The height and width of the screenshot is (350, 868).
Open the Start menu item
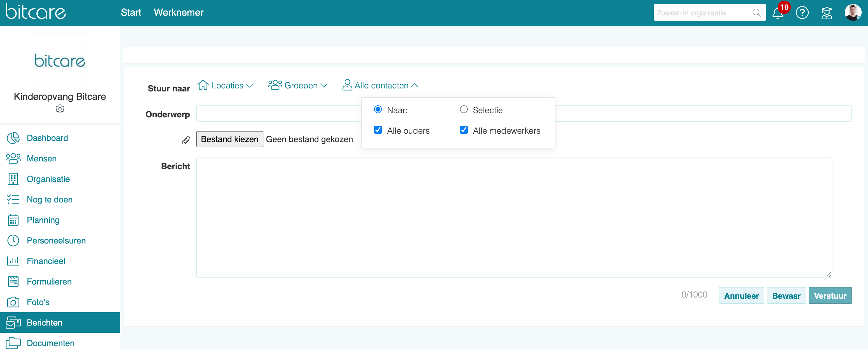tap(131, 12)
